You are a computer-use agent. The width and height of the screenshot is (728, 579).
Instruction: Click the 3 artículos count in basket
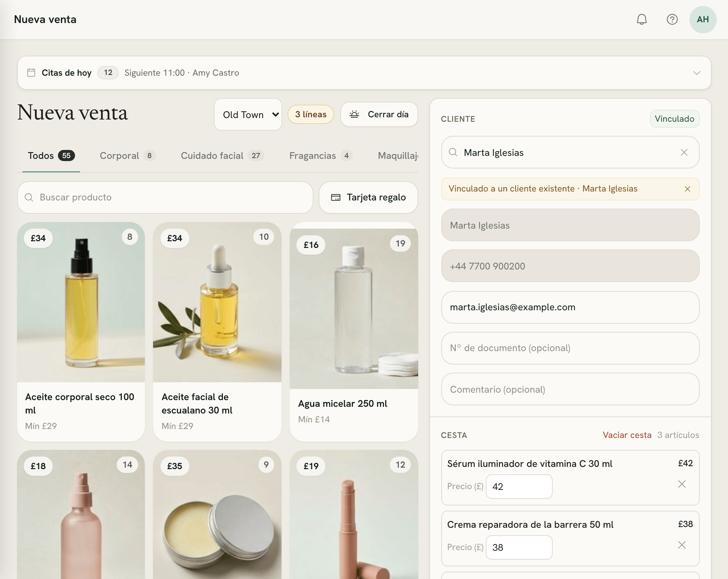(678, 435)
